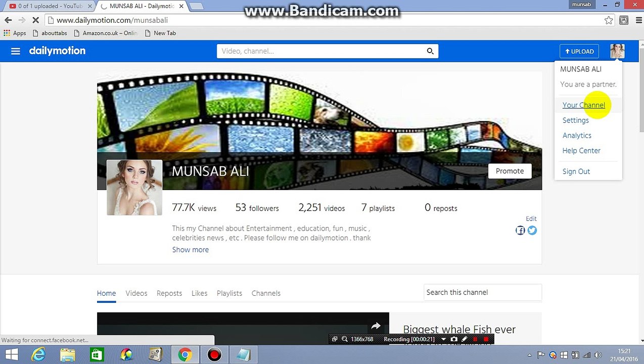644x364 pixels.
Task: Click the 0 reposts count
Action: (x=441, y=208)
